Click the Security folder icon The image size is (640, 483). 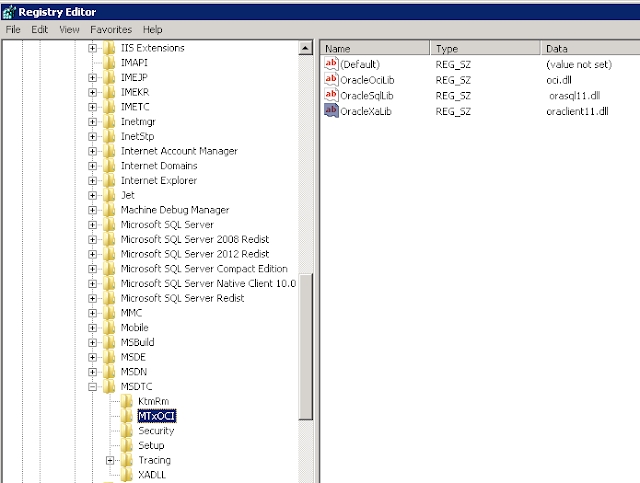tap(127, 430)
